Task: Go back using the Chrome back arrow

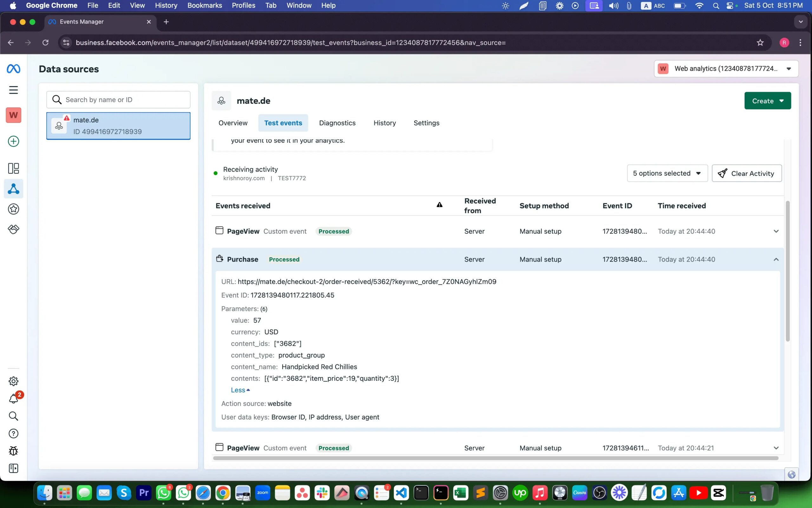Action: (11, 43)
